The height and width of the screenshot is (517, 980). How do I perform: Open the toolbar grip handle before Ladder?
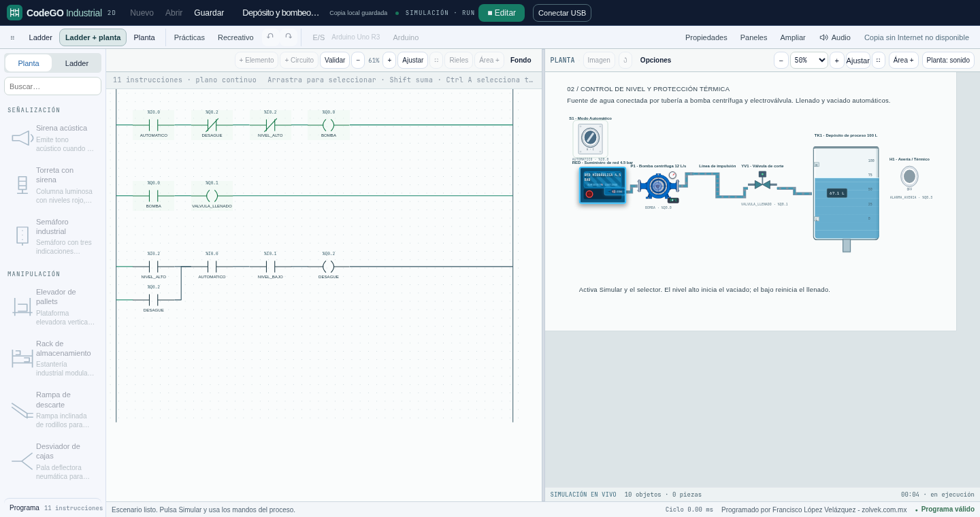point(12,37)
